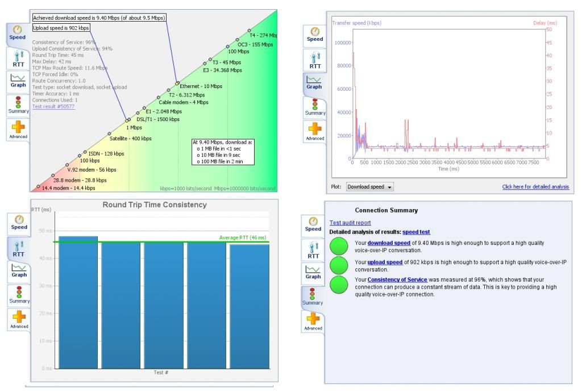Open the Advanced plus icon beside the transfer speed graph
The height and width of the screenshot is (392, 582).
coord(314,131)
